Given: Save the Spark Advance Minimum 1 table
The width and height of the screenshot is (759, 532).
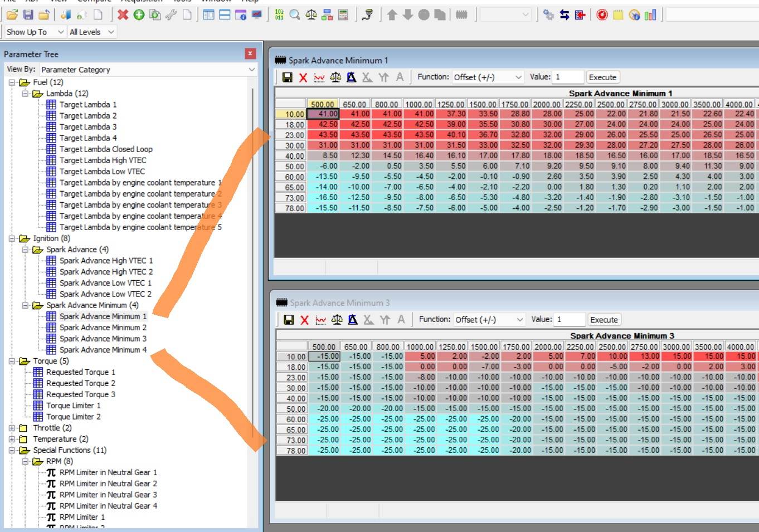Looking at the screenshot, I should [x=288, y=77].
